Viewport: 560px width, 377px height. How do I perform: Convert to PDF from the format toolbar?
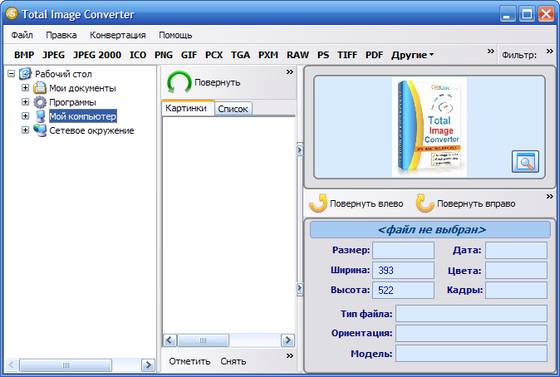pyautogui.click(x=374, y=55)
